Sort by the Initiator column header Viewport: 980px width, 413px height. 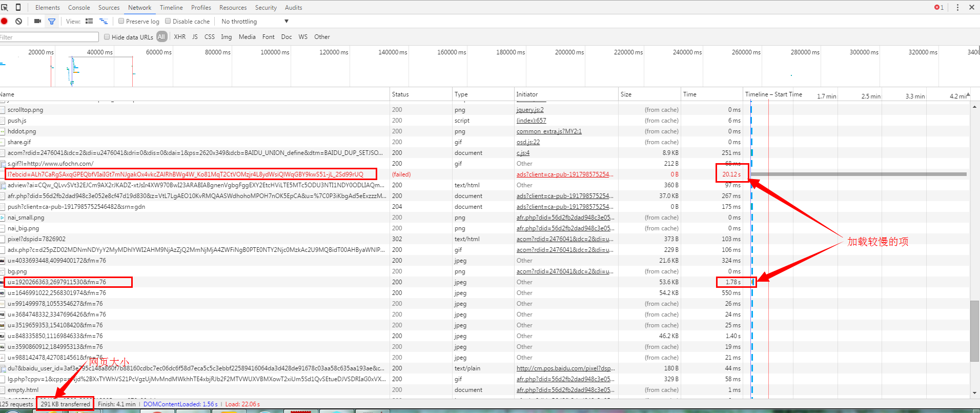(x=566, y=94)
